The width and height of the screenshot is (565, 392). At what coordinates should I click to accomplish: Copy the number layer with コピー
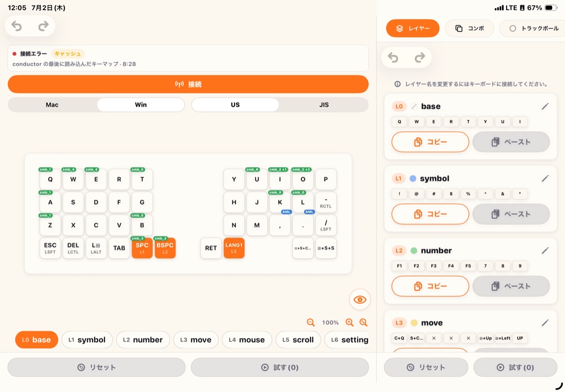coord(430,286)
